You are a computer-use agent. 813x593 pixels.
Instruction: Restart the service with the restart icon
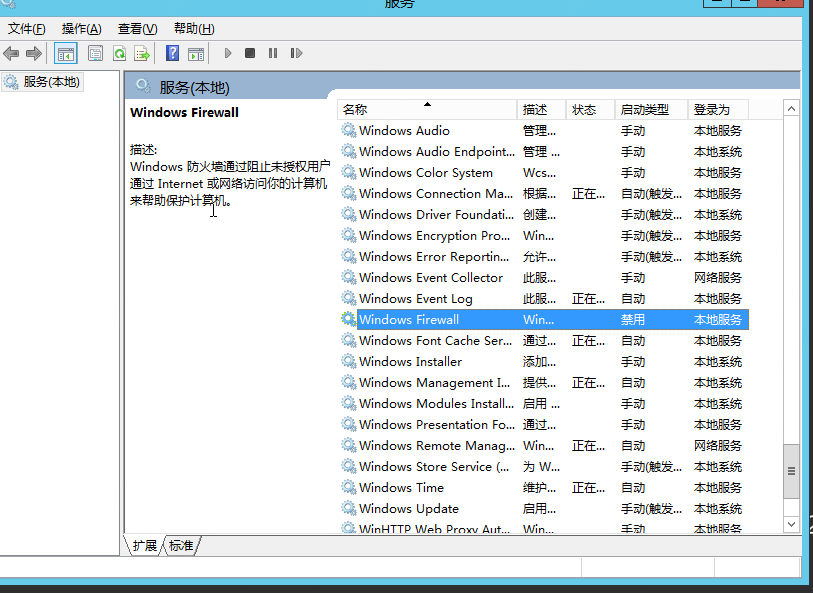(296, 53)
